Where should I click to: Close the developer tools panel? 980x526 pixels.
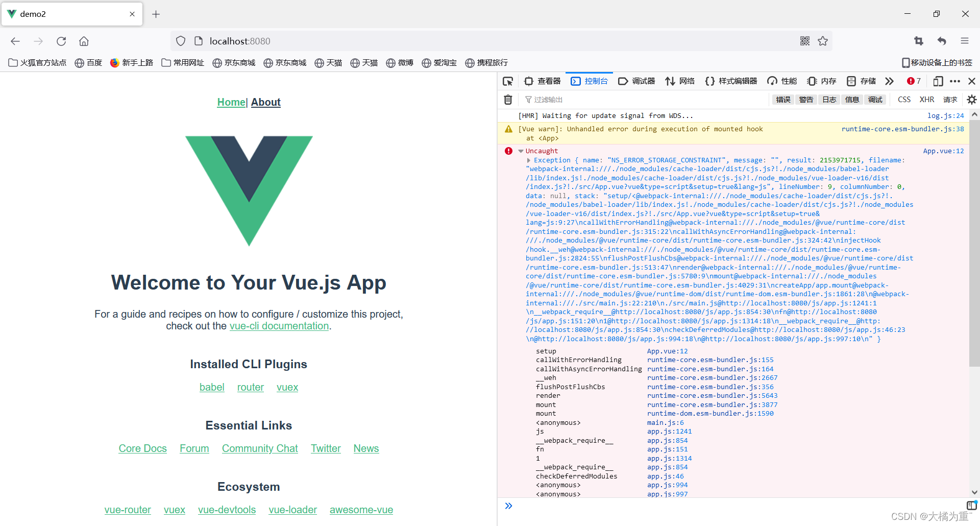point(972,81)
